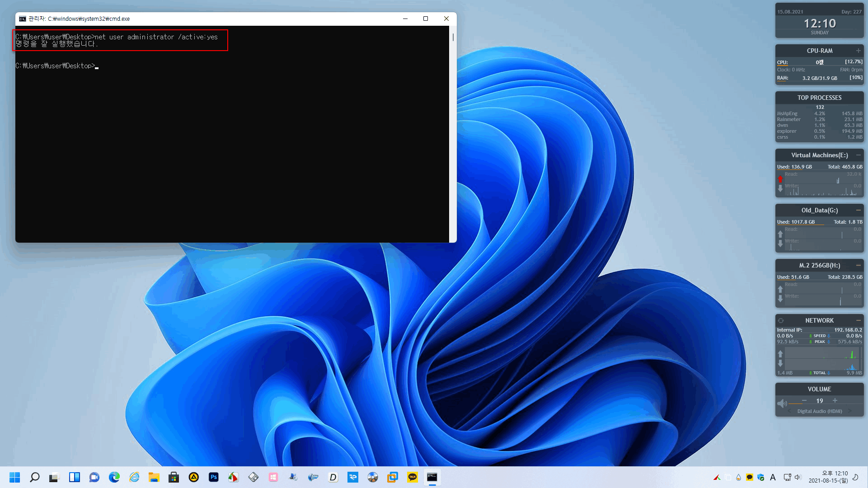
Task: Open the focus assist moon icon
Action: 855,477
